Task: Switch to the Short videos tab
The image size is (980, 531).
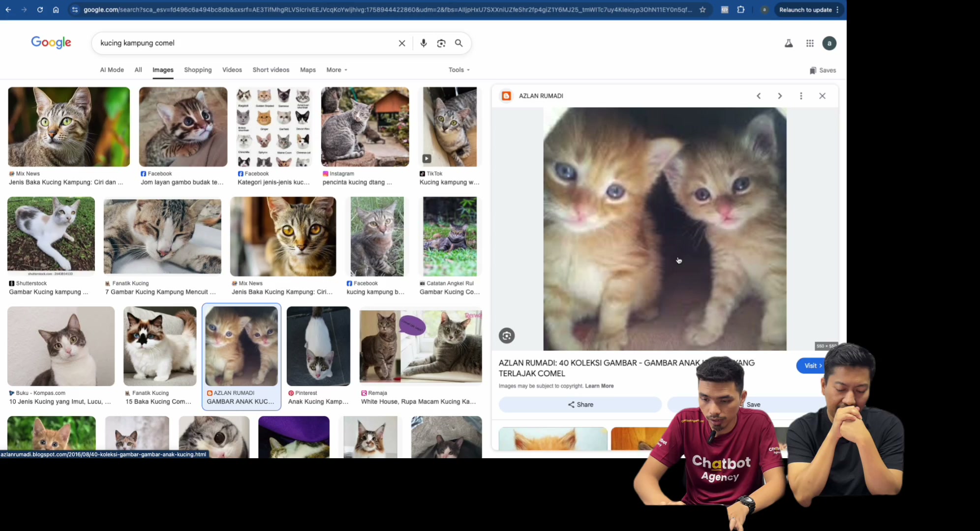Action: point(271,70)
